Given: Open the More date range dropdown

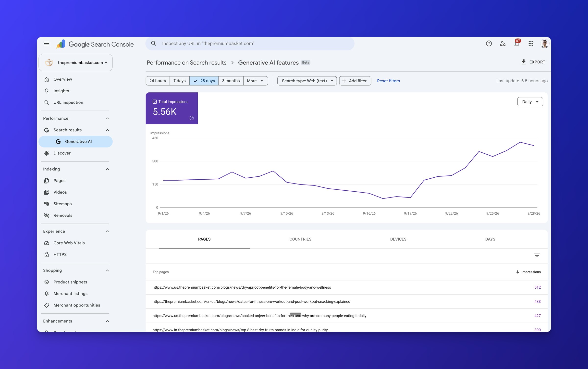Looking at the screenshot, I should pos(255,81).
